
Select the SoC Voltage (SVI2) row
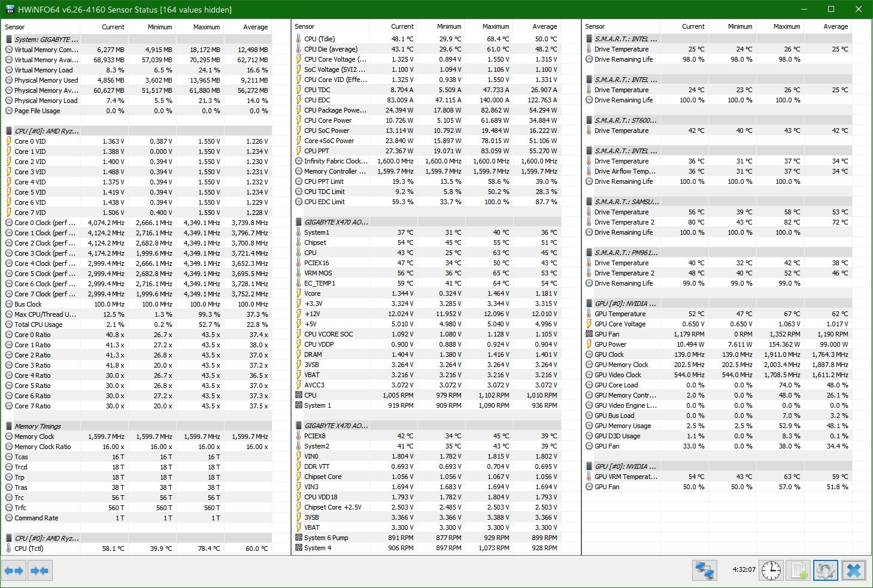click(427, 69)
